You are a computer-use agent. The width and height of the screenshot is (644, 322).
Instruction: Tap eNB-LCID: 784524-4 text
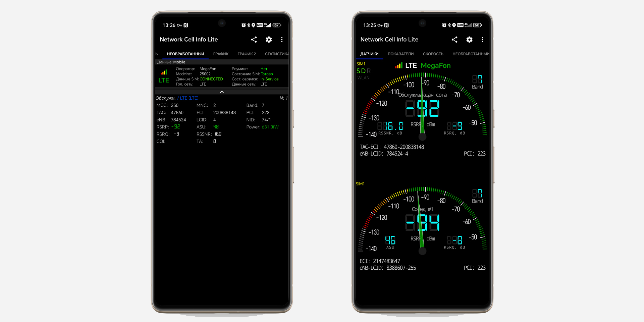point(384,154)
